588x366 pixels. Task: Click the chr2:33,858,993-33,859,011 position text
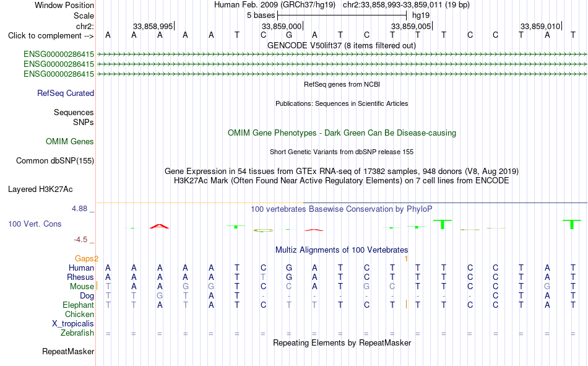(x=406, y=5)
